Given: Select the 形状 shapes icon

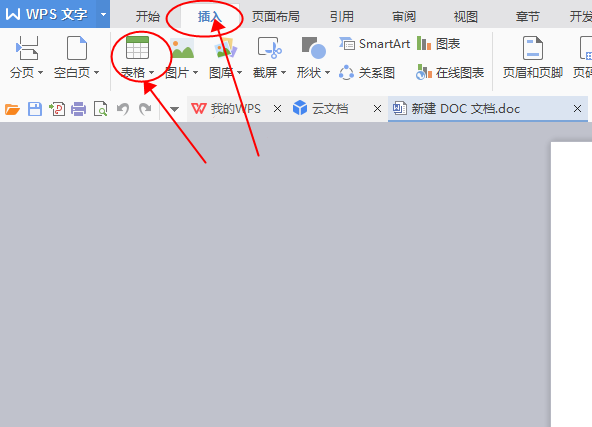Looking at the screenshot, I should pyautogui.click(x=313, y=48).
